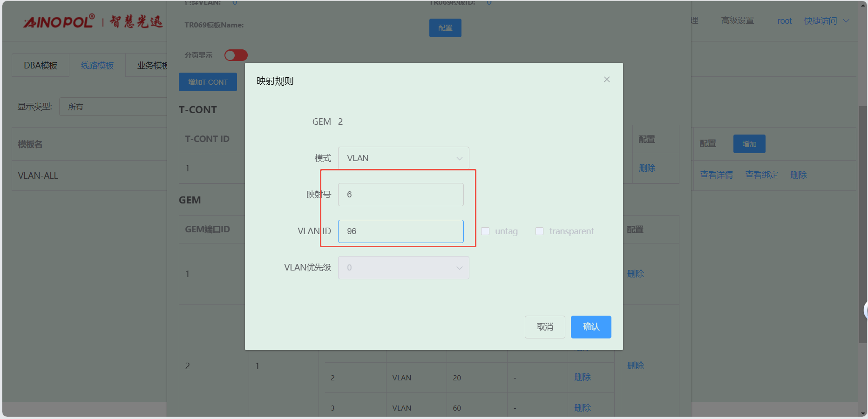The width and height of the screenshot is (868, 419).
Task: Toggle the 分页显示 switch
Action: click(x=236, y=55)
